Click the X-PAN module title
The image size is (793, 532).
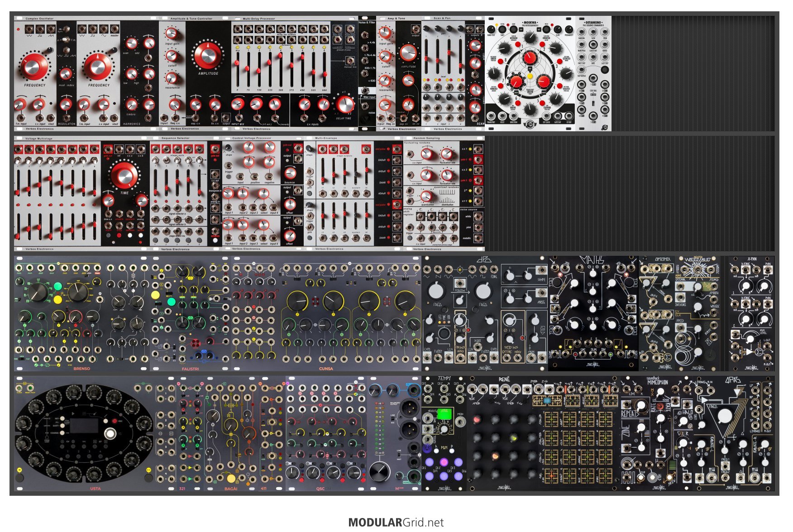(752, 259)
